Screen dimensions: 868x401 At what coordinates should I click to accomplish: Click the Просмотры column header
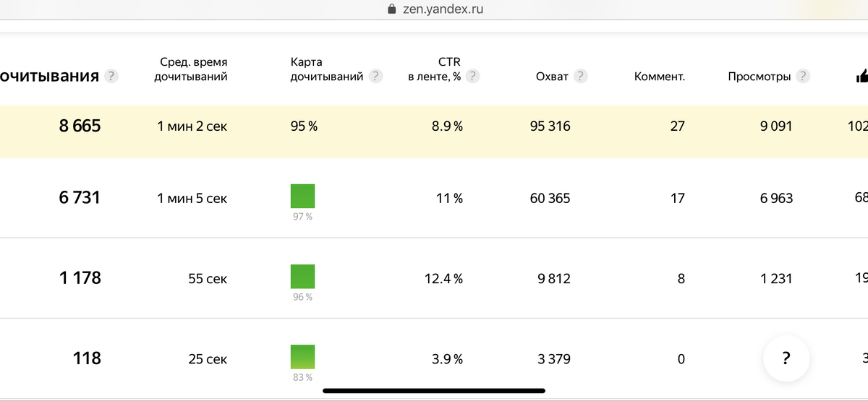pyautogui.click(x=759, y=76)
